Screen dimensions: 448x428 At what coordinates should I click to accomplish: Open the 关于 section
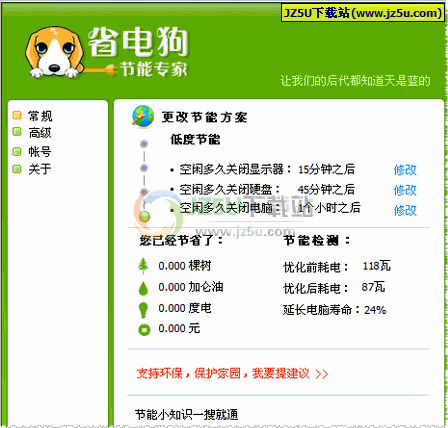pyautogui.click(x=40, y=169)
